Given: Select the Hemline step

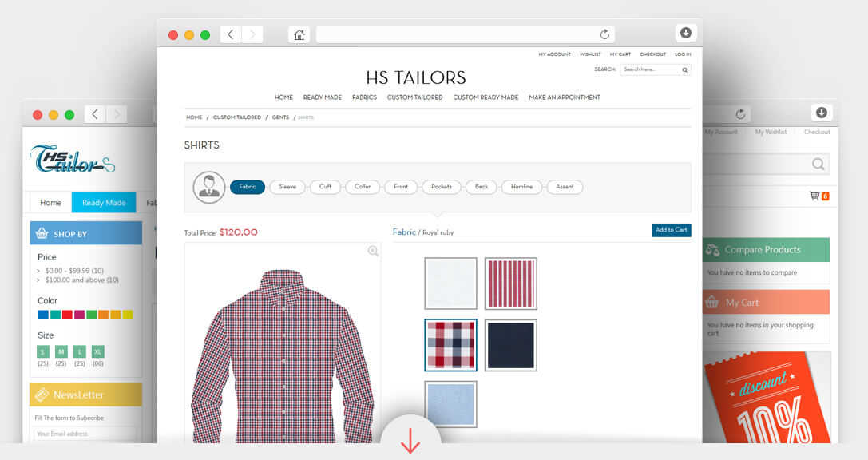Looking at the screenshot, I should (x=521, y=187).
